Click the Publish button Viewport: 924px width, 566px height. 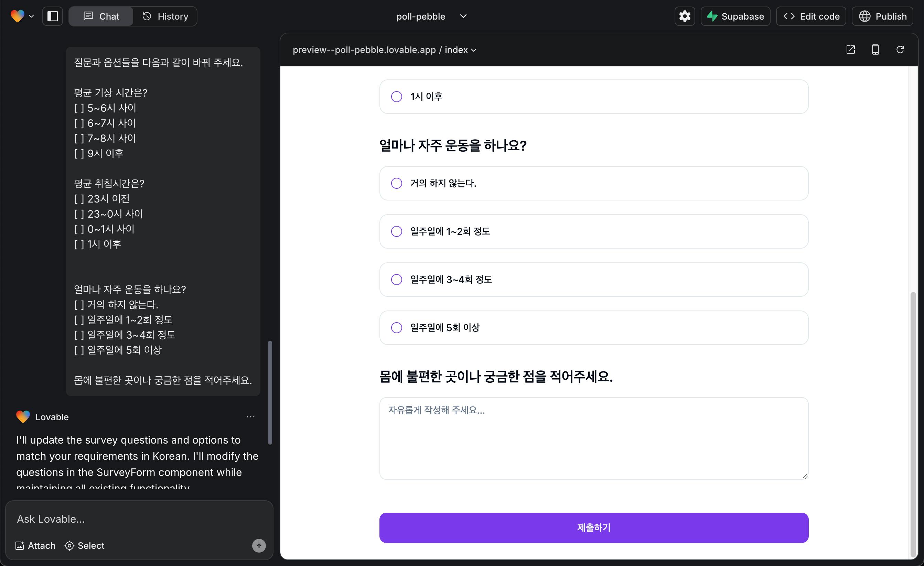[882, 16]
